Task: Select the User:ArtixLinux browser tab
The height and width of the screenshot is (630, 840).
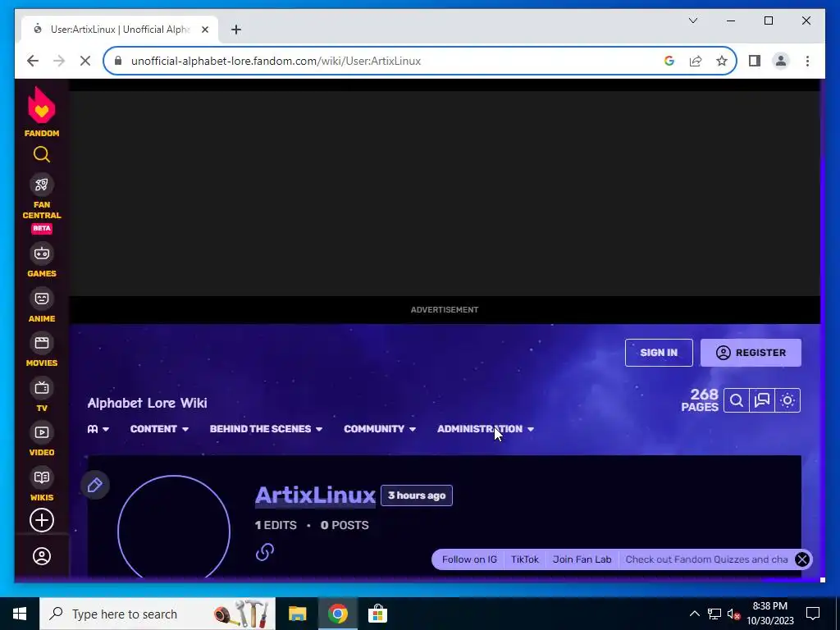Action: [x=120, y=30]
